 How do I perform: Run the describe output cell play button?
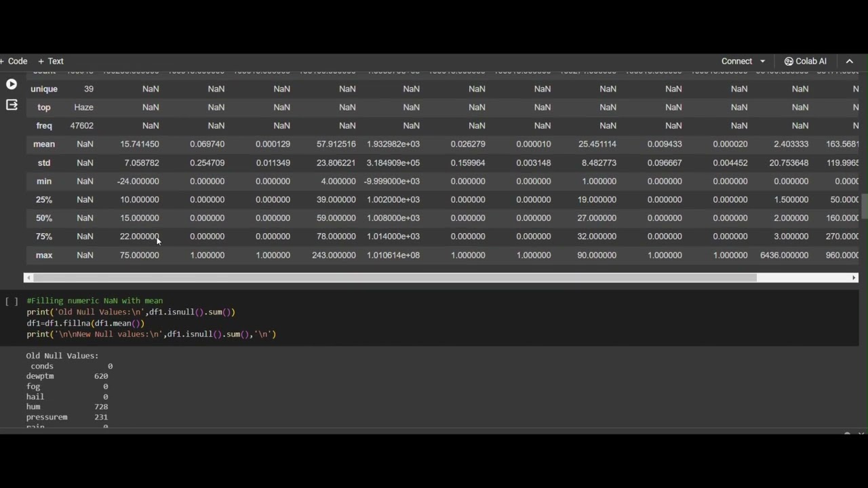[x=12, y=84]
